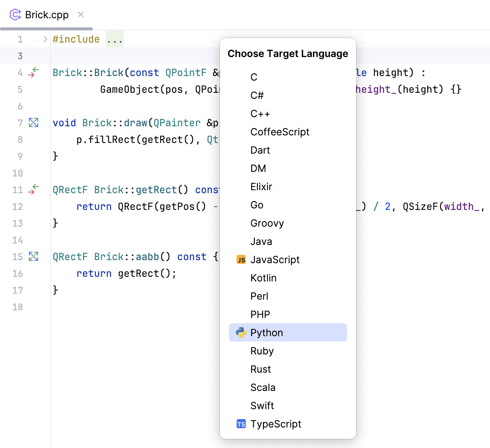Click the JS badge beside JavaScript
The height and width of the screenshot is (448, 490).
click(x=241, y=259)
